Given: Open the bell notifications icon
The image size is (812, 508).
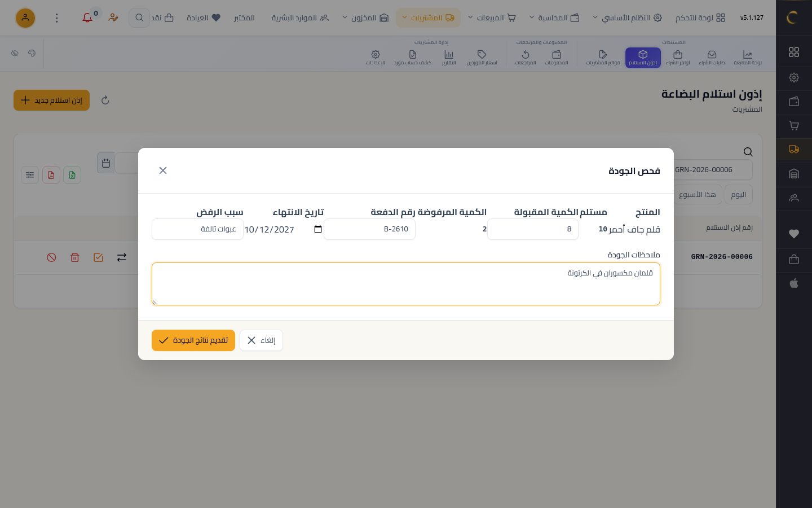Looking at the screenshot, I should click(x=87, y=18).
